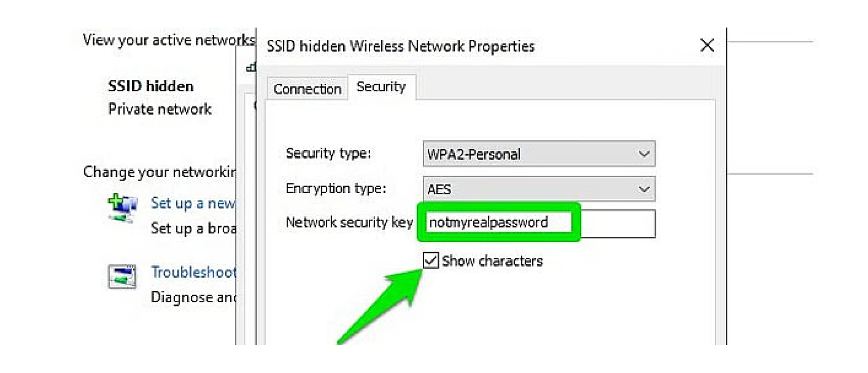Viewport: 868px width, 373px height.
Task: Click inside the notmyrealpassword text box
Action: tap(497, 222)
